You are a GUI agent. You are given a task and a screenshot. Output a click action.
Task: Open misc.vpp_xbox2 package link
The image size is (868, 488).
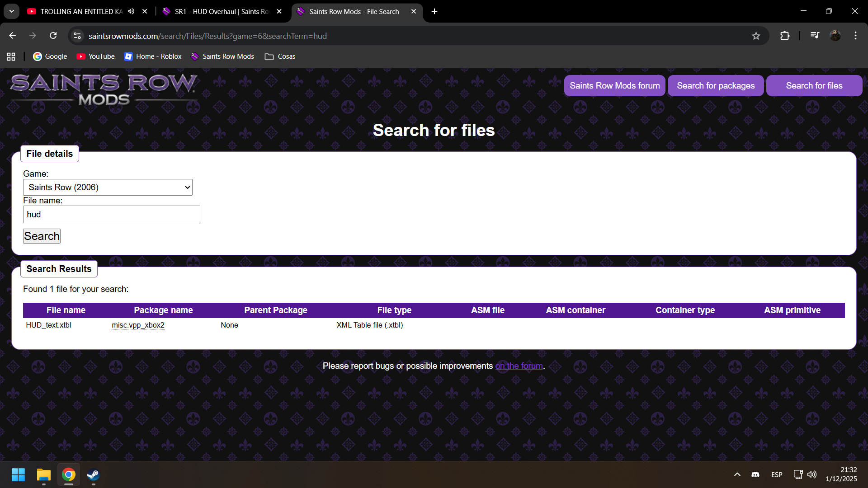[138, 325]
